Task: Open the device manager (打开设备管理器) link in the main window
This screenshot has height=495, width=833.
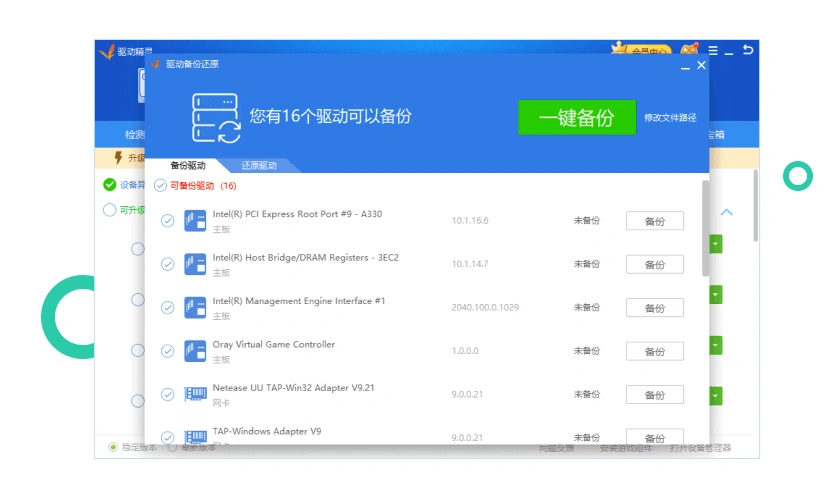Action: click(700, 448)
